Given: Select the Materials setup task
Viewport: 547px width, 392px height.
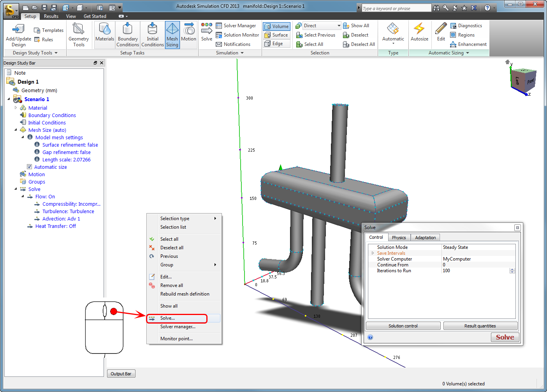Looking at the screenshot, I should (105, 35).
